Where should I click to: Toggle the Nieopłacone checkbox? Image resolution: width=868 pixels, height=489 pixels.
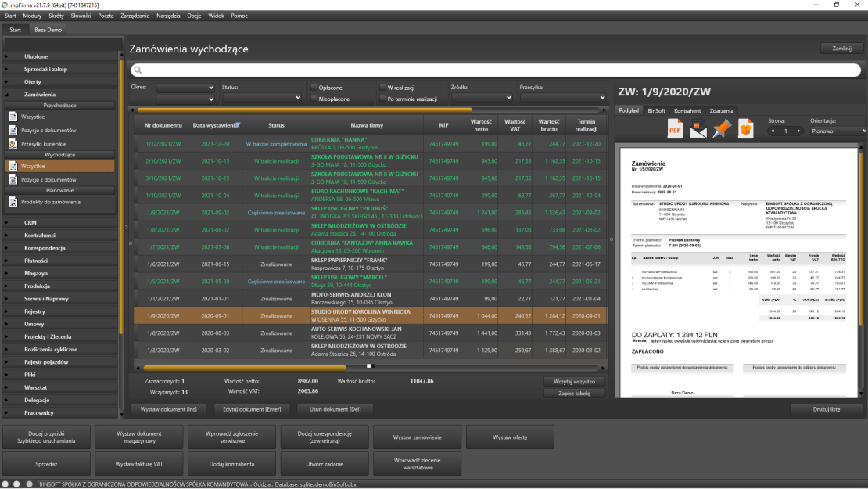314,99
